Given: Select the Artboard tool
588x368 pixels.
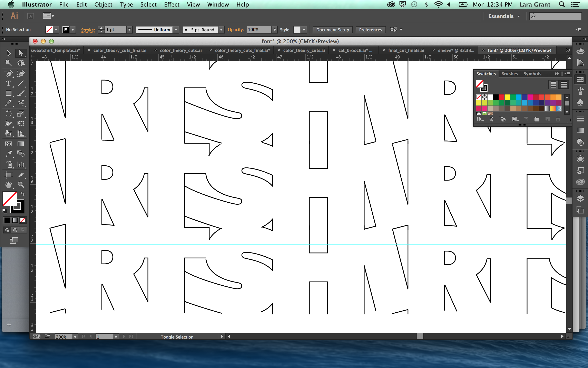Looking at the screenshot, I should click(9, 175).
